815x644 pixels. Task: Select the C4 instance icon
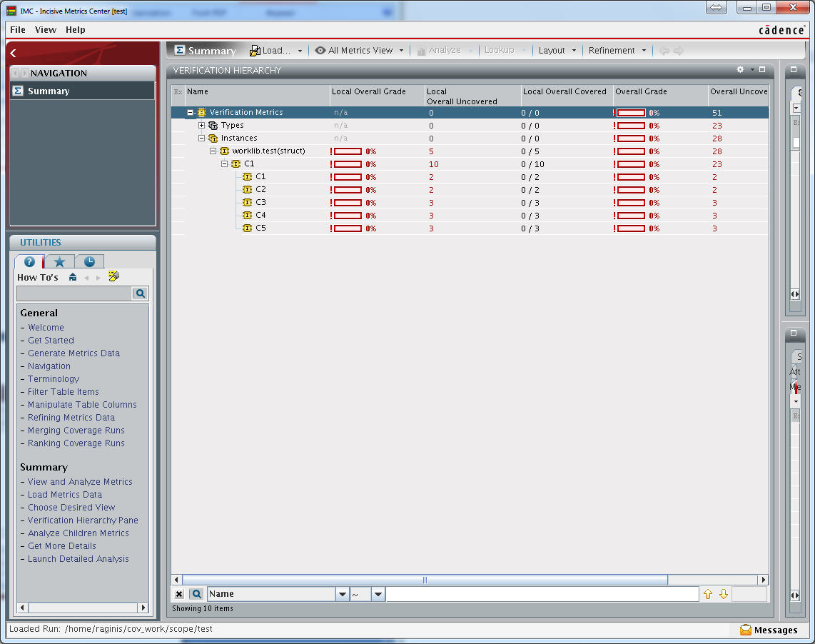[x=248, y=216]
